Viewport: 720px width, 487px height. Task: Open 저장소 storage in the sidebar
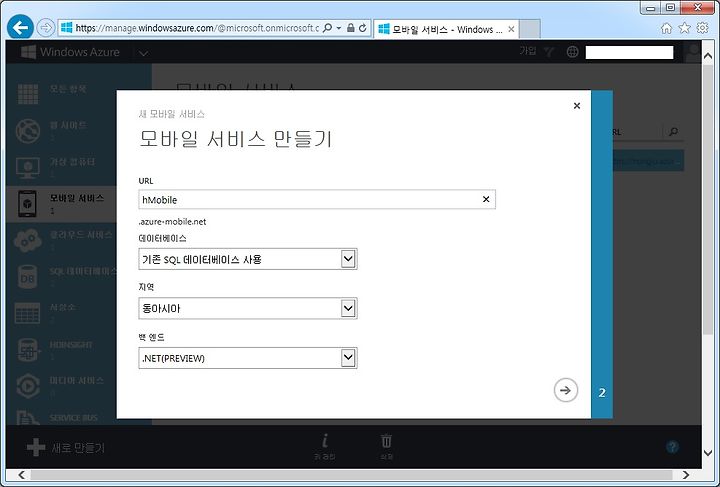pos(62,313)
